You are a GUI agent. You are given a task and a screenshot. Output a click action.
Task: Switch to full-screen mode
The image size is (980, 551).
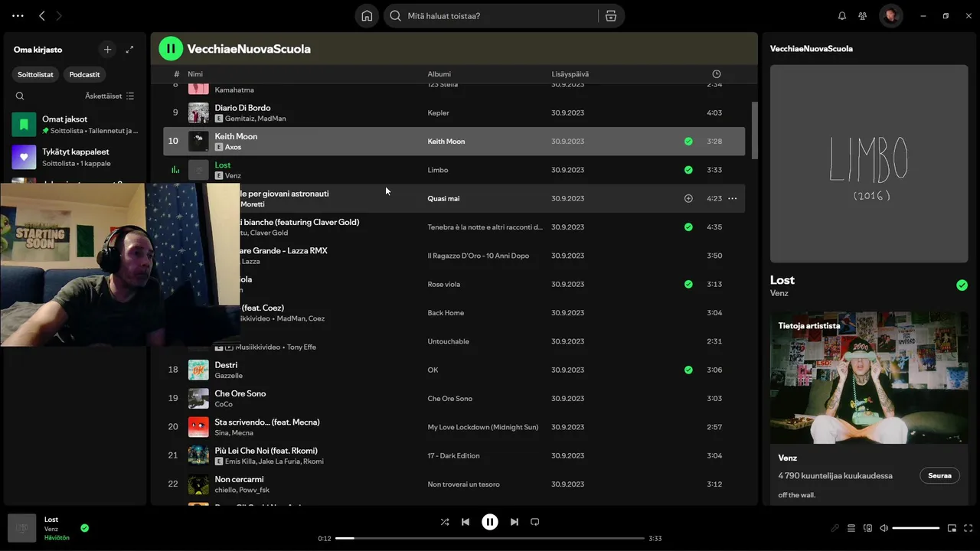click(x=969, y=528)
